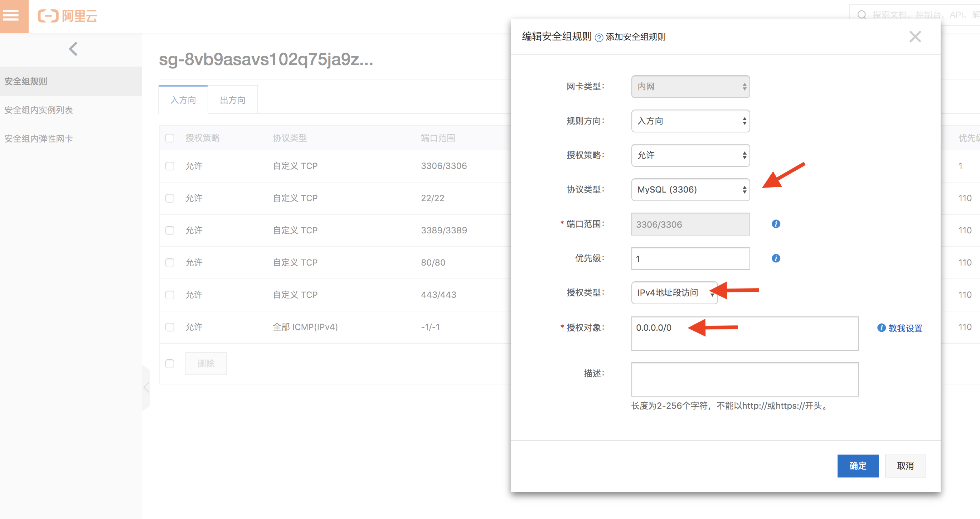980x519 pixels.
Task: Click the 443/443 port range cell
Action: [438, 295]
